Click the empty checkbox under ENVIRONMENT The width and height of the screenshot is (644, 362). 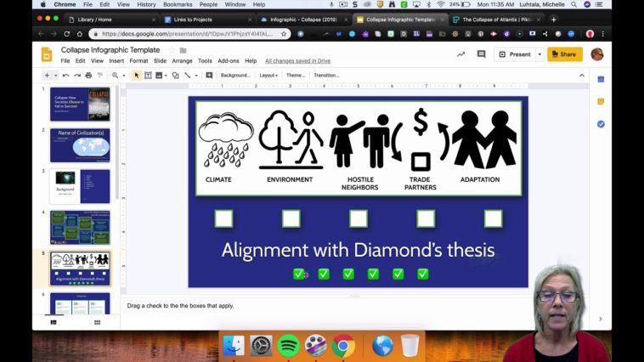tap(291, 218)
